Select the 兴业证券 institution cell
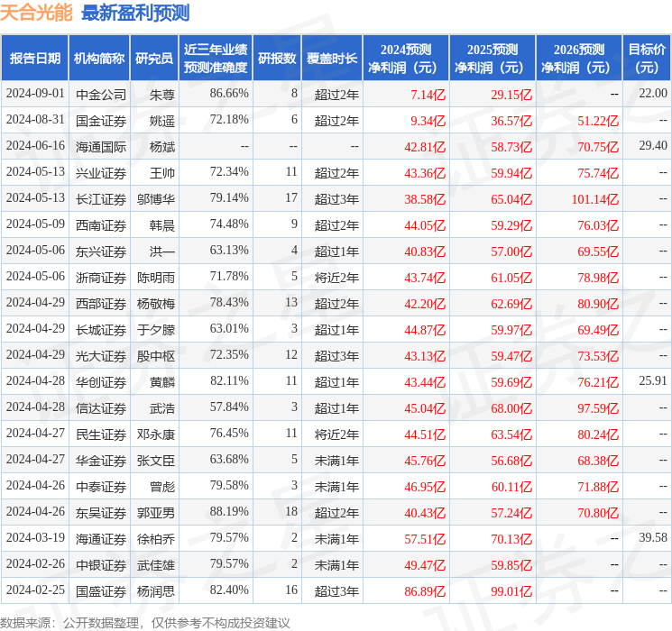672x631 pixels. click(101, 173)
